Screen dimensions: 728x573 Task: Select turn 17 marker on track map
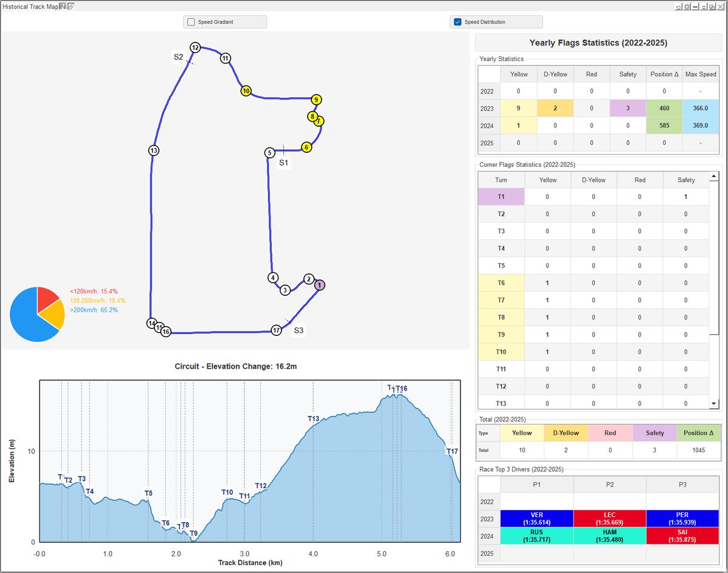(277, 330)
